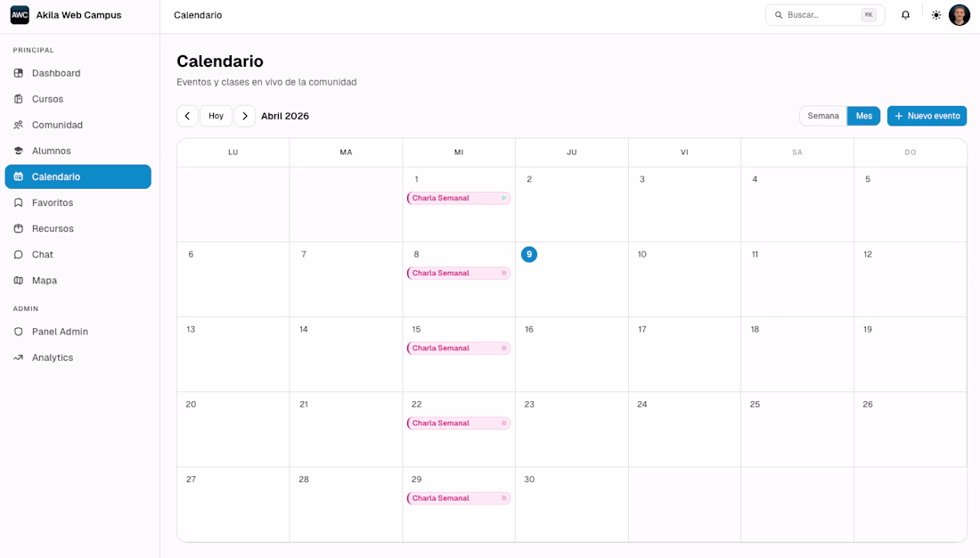Open Alumnos page
Screen dimensions: 980x558
(51, 151)
